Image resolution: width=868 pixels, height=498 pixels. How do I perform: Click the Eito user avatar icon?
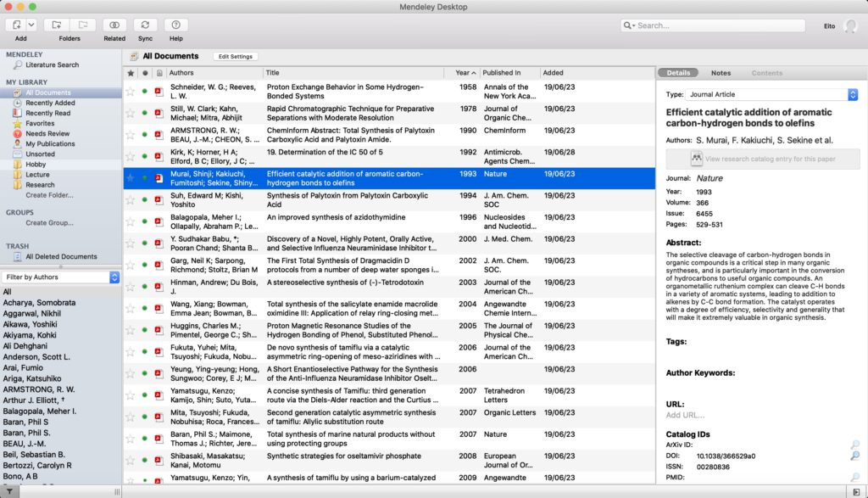850,26
